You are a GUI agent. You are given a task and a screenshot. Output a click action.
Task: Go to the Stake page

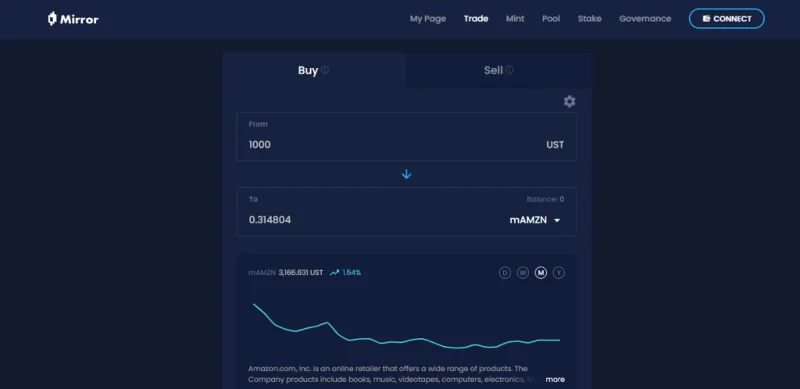pos(589,19)
